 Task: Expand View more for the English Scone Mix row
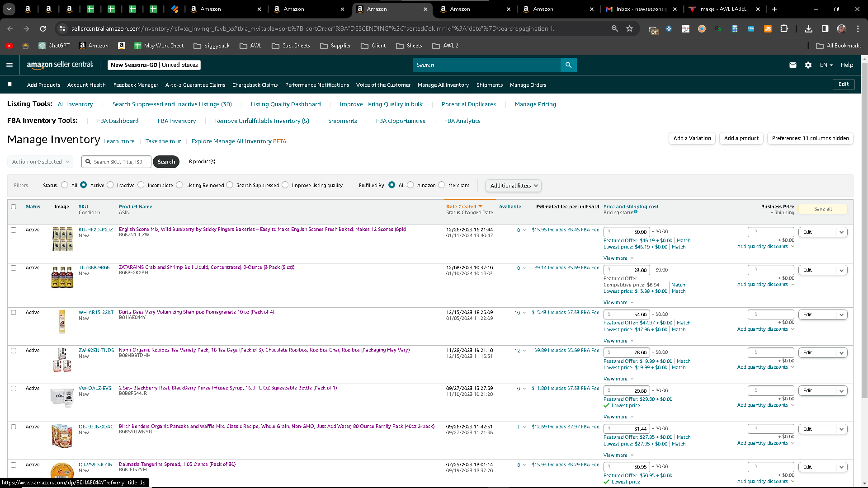pos(618,258)
